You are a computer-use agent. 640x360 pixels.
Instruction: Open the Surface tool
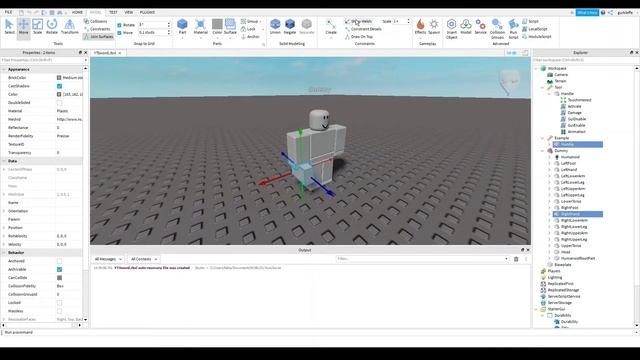pos(230,27)
